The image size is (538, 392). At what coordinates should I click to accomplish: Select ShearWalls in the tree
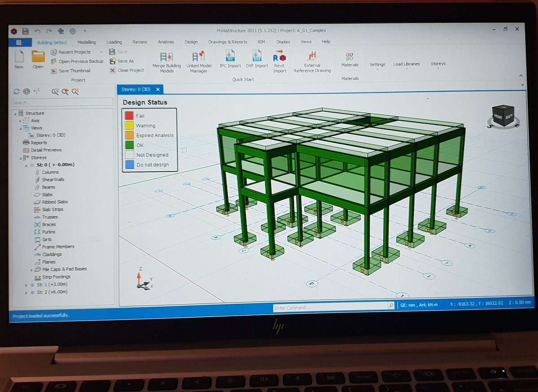point(53,179)
